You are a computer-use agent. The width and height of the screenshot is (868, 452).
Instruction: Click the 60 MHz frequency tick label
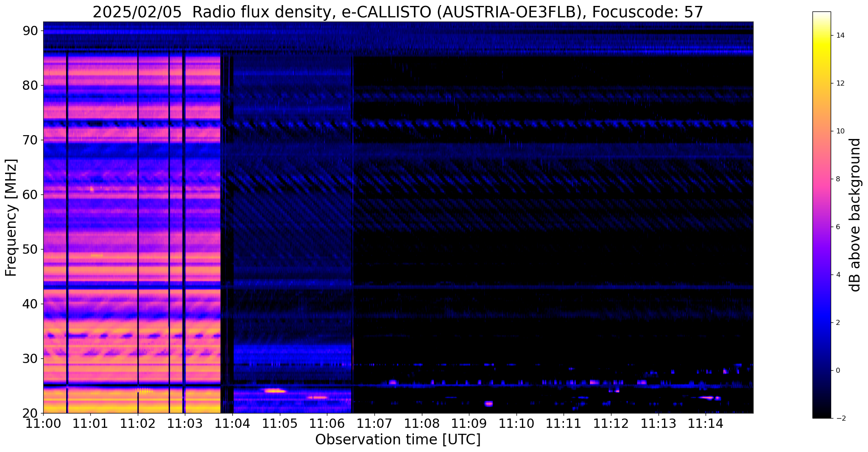pyautogui.click(x=31, y=194)
